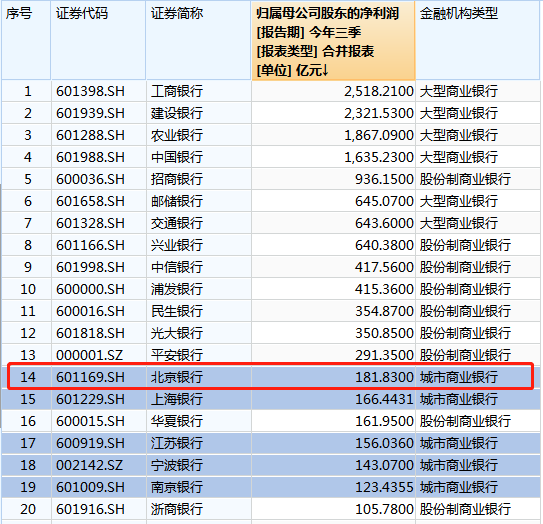This screenshot has height=524, width=543.
Task: Select the highlighted 北京银行 row
Action: click(x=270, y=377)
